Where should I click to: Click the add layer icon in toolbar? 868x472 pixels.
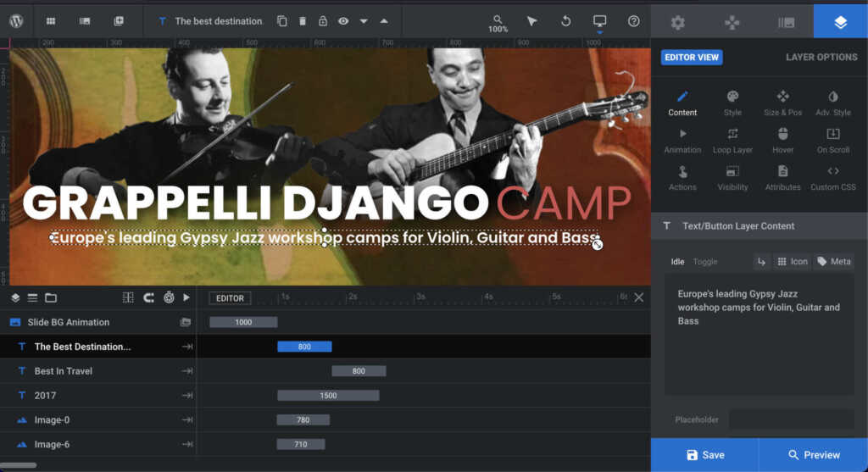119,21
